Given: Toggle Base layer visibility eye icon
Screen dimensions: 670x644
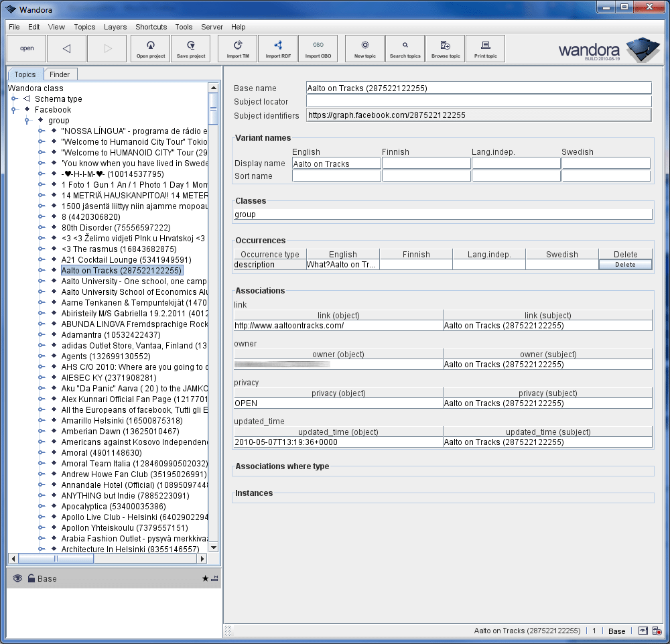Looking at the screenshot, I should click(17, 578).
